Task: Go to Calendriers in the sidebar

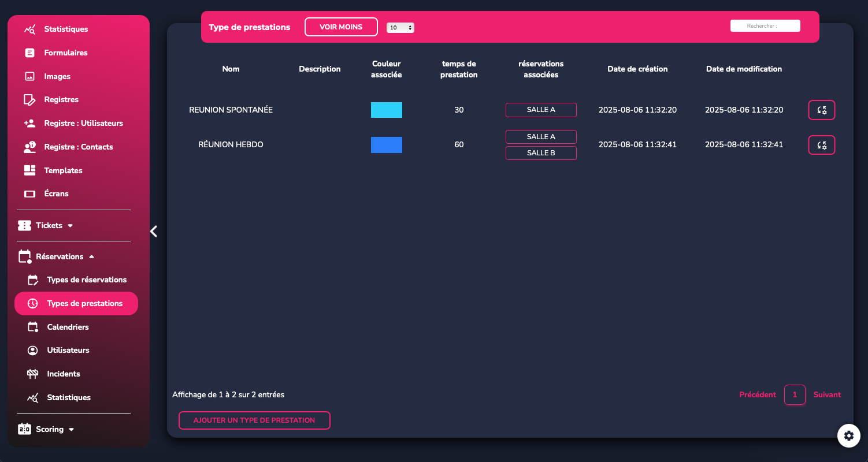Action: click(68, 327)
